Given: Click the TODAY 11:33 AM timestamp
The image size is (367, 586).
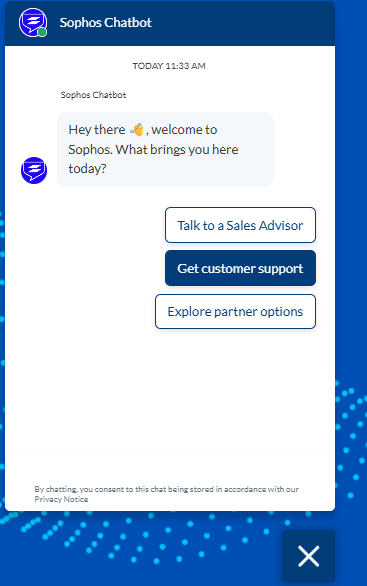Looking at the screenshot, I should tap(169, 66).
